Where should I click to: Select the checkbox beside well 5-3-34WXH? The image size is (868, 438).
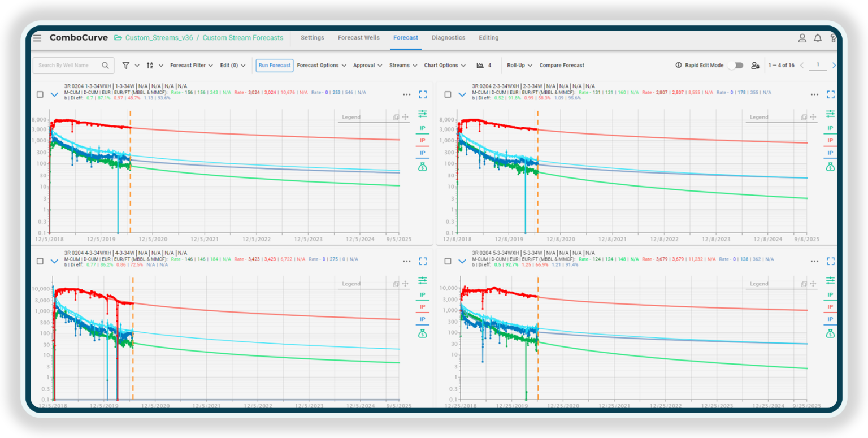tap(447, 261)
